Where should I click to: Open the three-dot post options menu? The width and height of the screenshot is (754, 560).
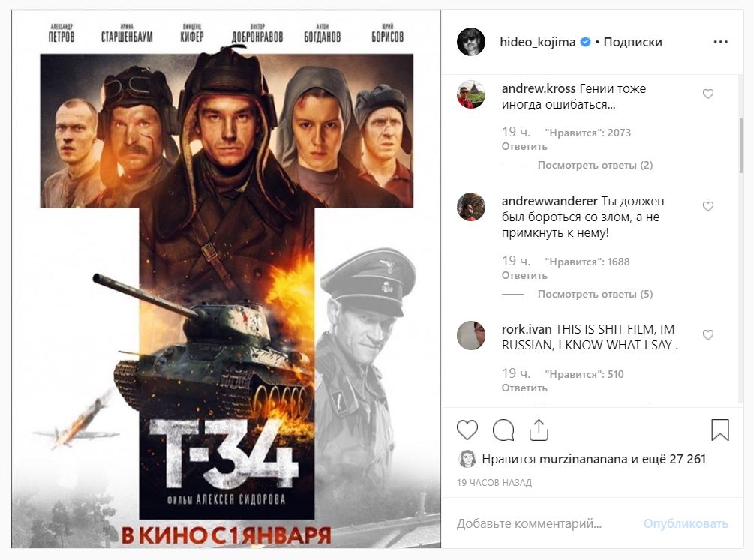coord(720,42)
